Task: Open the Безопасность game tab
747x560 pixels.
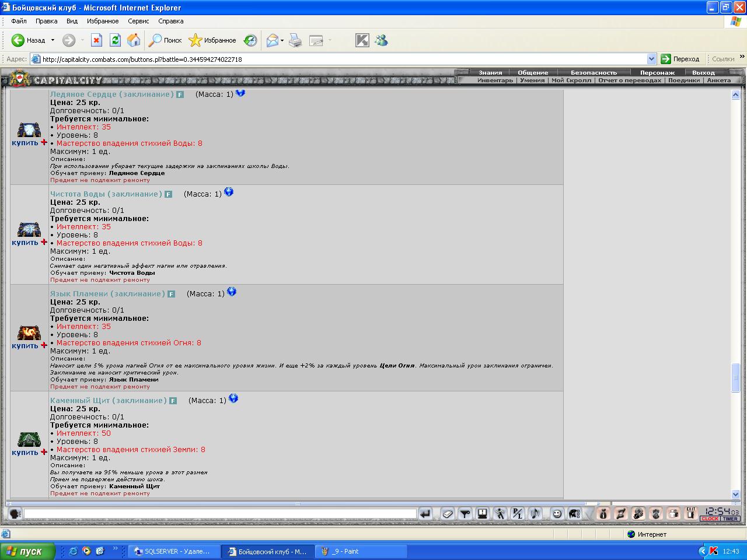Action: point(594,72)
